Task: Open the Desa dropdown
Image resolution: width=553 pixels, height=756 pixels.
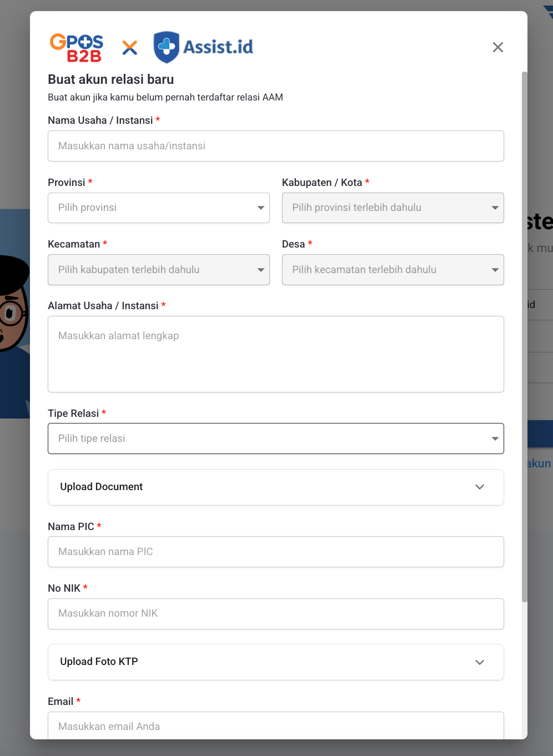Action: [392, 270]
